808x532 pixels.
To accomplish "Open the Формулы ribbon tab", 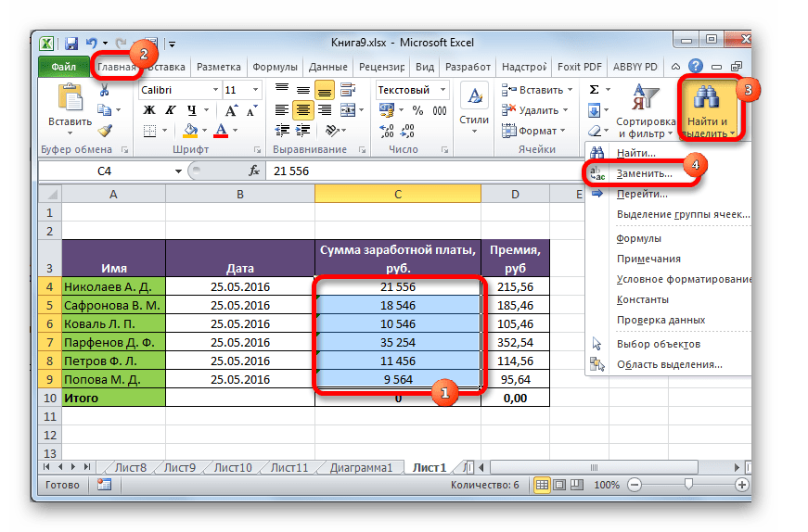I will pyautogui.click(x=276, y=67).
